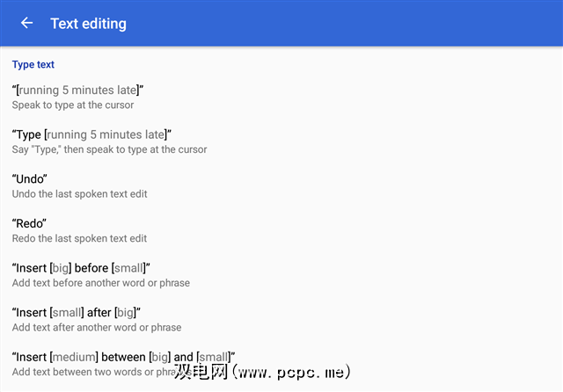
Task: Tap "Add text after another word or phrase"
Action: tap(97, 327)
